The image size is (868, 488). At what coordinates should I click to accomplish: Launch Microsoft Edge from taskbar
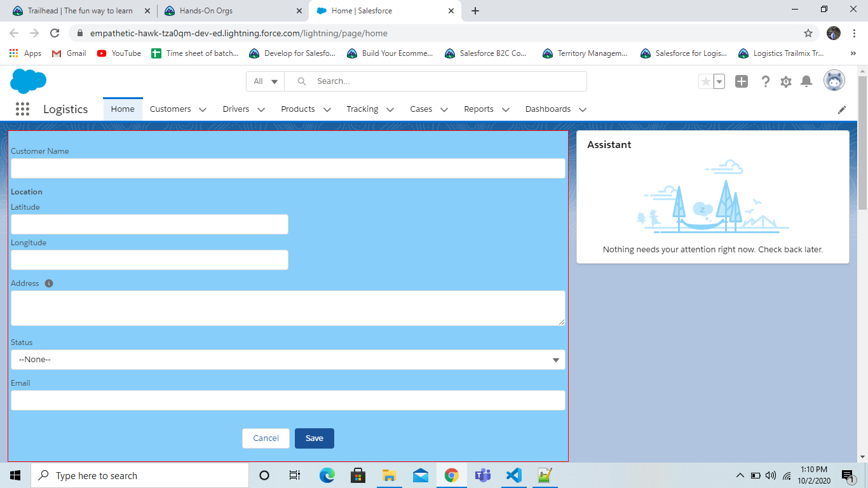tap(327, 475)
